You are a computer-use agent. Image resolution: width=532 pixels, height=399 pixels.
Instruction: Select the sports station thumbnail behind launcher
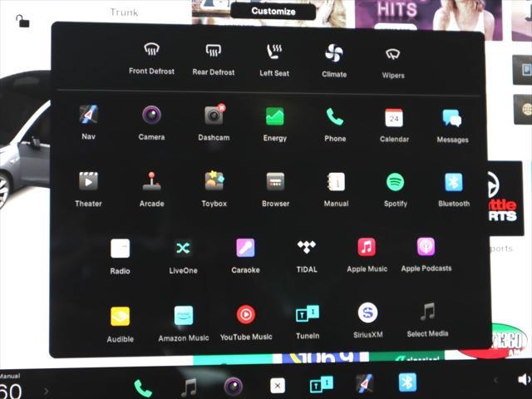coord(505,199)
